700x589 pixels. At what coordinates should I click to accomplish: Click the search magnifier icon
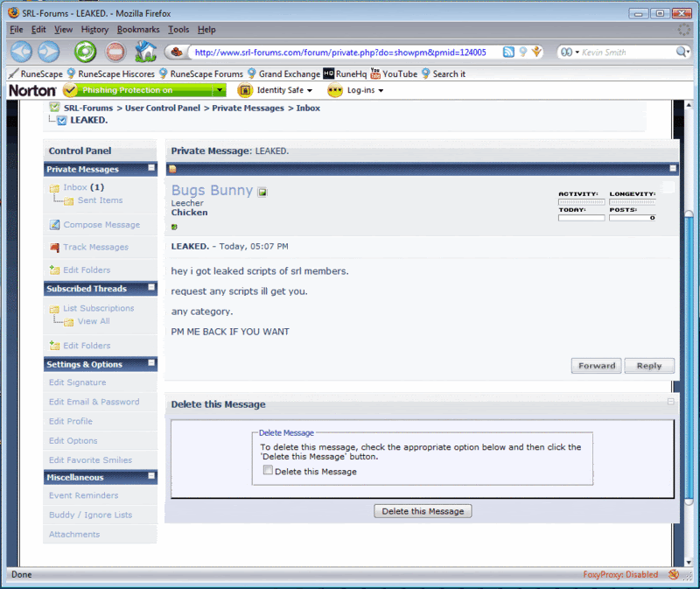tap(683, 52)
